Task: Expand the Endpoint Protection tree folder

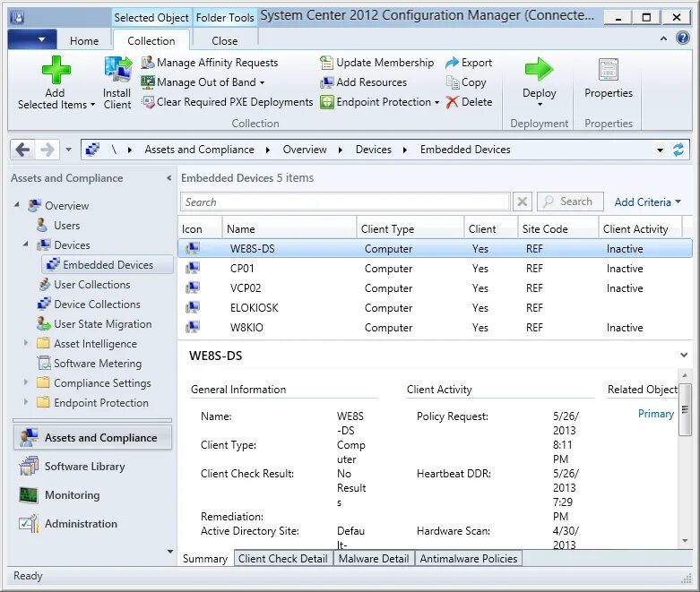Action: point(26,401)
